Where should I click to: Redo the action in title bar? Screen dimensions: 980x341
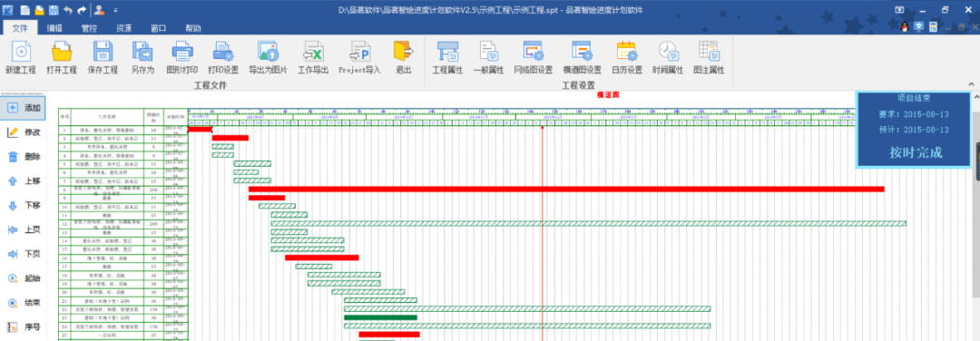82,10
